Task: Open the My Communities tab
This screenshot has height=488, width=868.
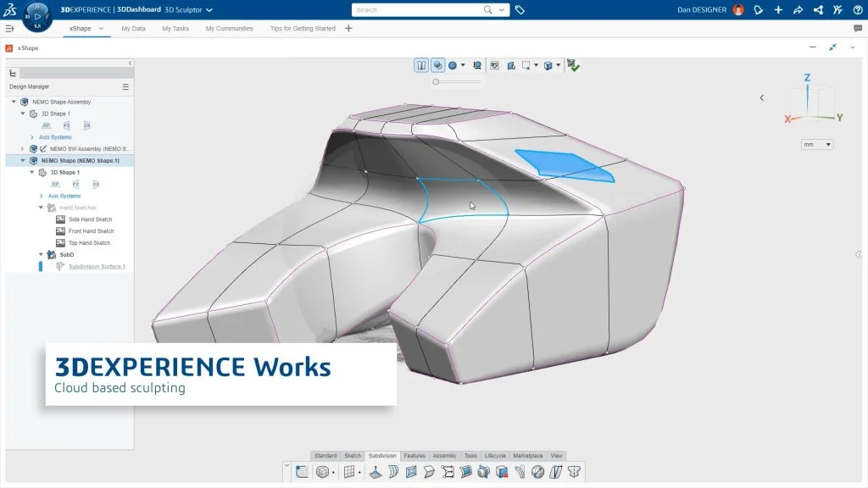Action: point(229,28)
